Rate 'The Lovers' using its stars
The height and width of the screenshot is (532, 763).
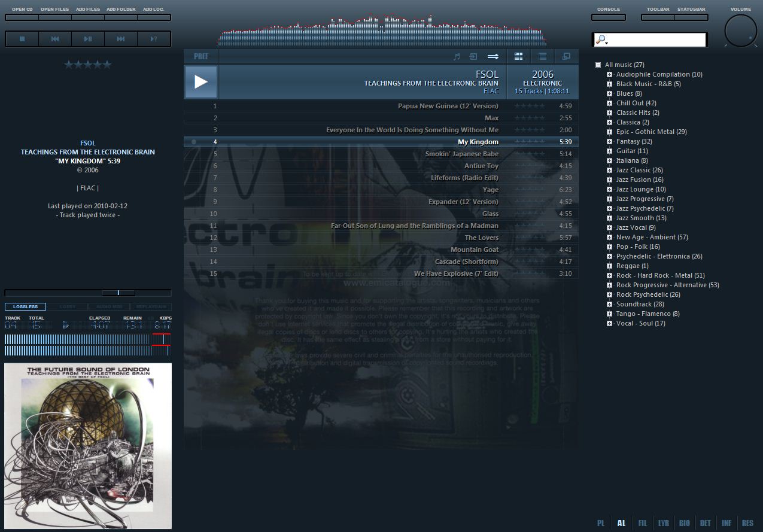tap(531, 238)
